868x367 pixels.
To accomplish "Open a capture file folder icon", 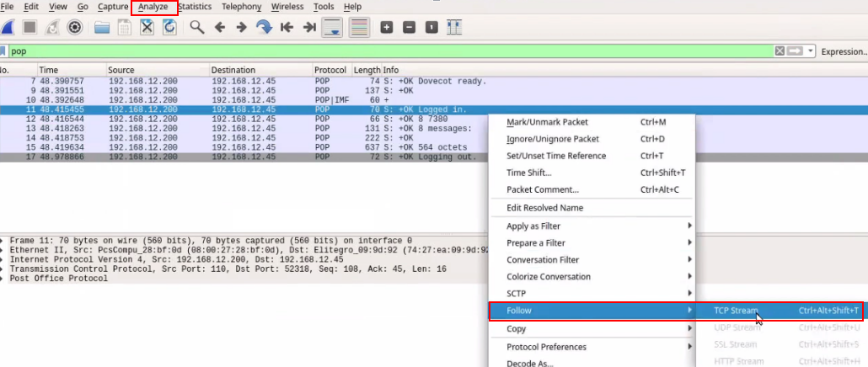I will (x=102, y=27).
